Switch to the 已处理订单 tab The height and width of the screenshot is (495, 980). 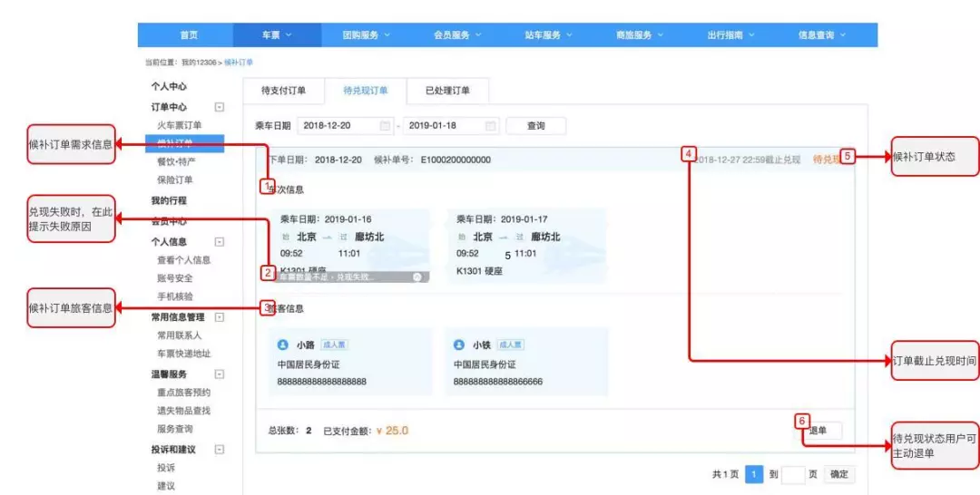pos(447,91)
